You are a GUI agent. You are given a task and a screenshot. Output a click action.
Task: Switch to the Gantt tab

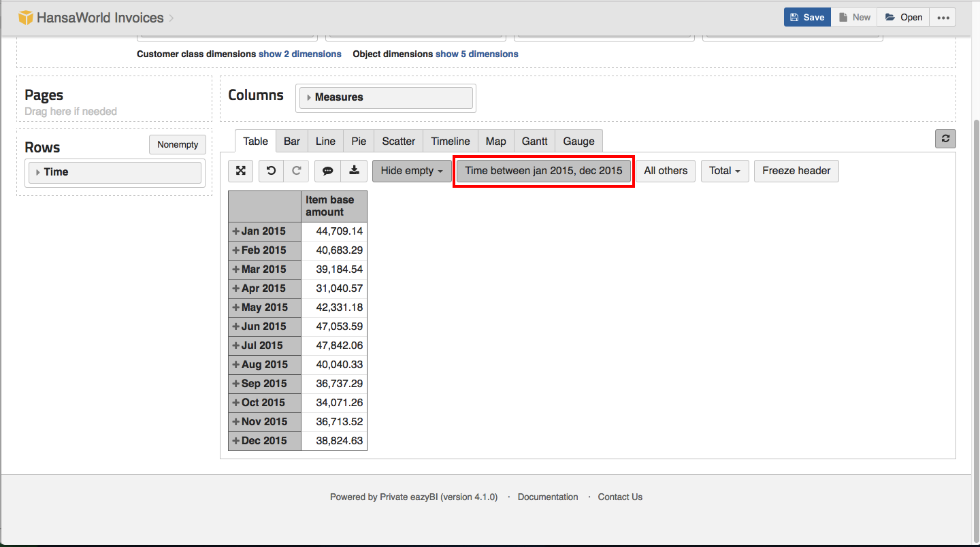click(534, 142)
